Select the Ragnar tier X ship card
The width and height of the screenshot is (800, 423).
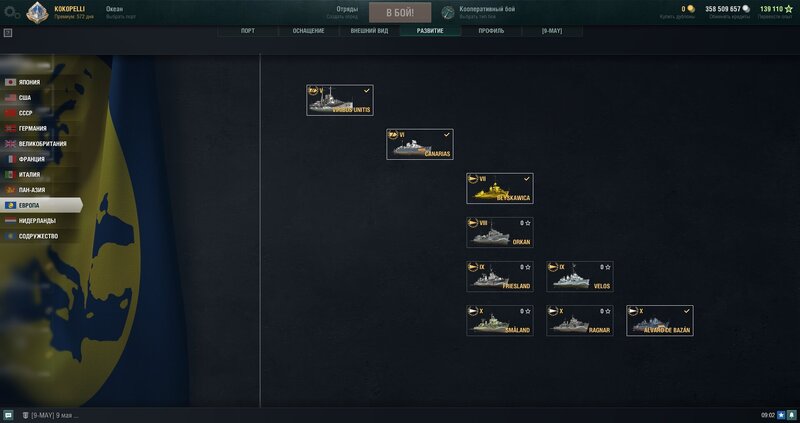point(580,320)
